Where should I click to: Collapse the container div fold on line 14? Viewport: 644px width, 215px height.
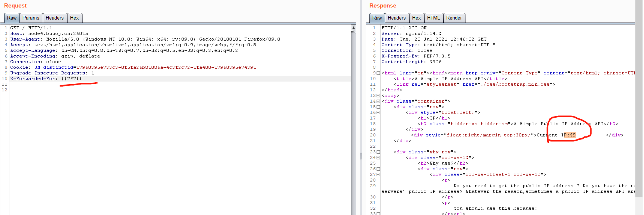click(378, 101)
